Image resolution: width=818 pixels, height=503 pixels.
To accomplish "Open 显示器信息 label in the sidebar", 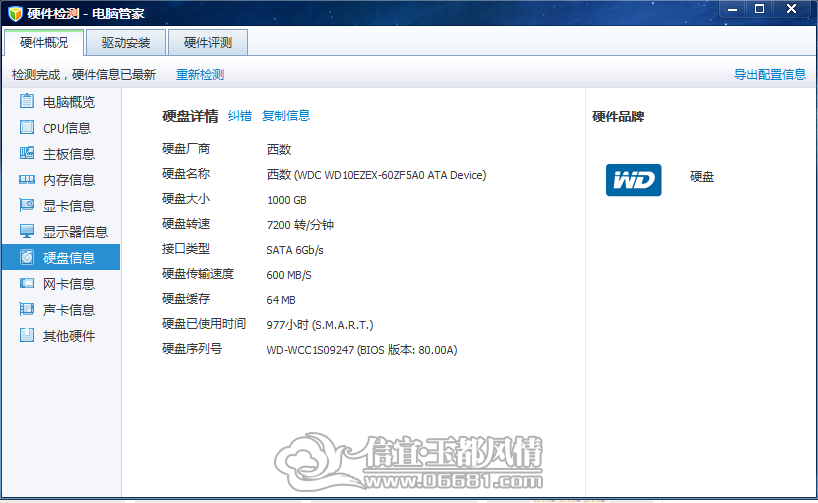I will (75, 232).
